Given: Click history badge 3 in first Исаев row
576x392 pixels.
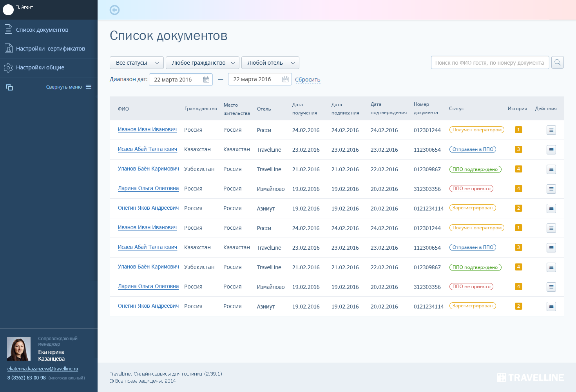Looking at the screenshot, I should (518, 149).
